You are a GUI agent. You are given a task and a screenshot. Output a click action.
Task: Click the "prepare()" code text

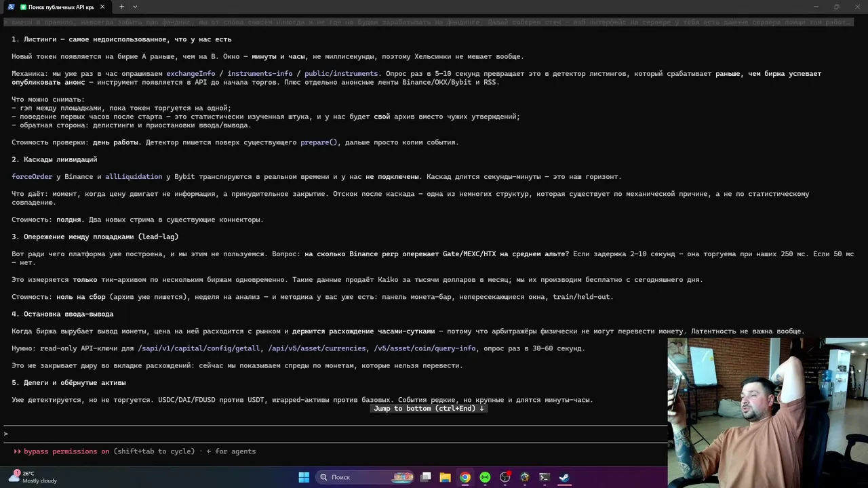click(x=319, y=142)
